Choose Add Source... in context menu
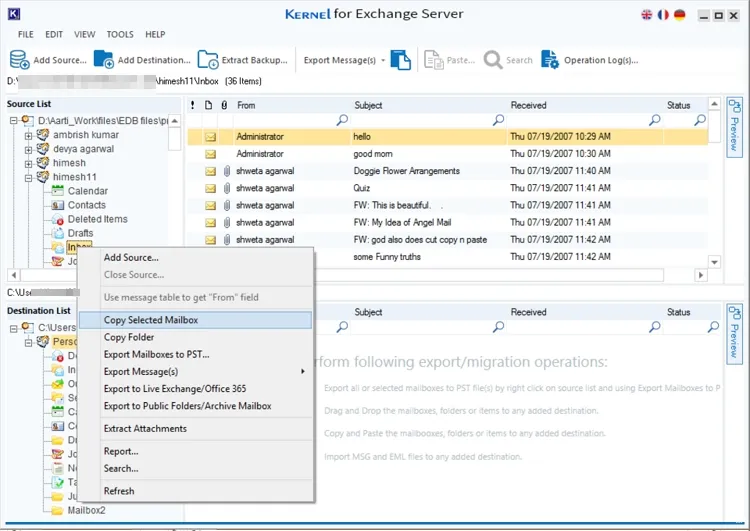This screenshot has width=750, height=531. (x=196, y=257)
